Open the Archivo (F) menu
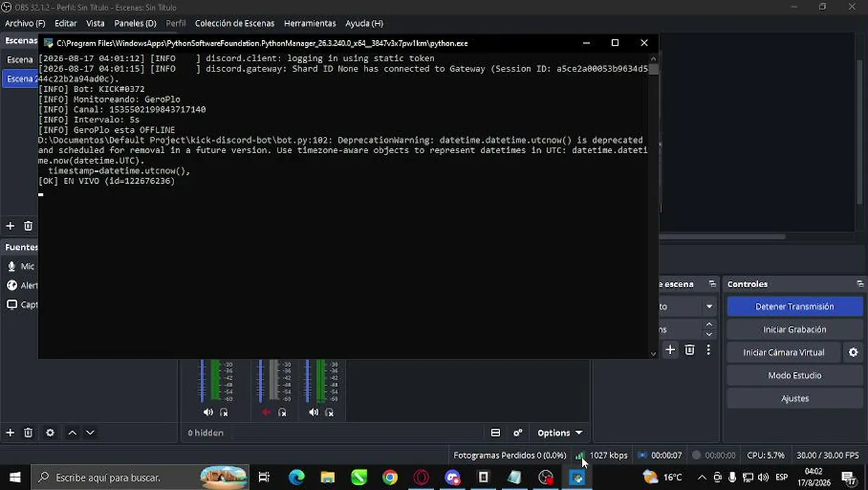Image resolution: width=868 pixels, height=490 pixels. coord(25,23)
